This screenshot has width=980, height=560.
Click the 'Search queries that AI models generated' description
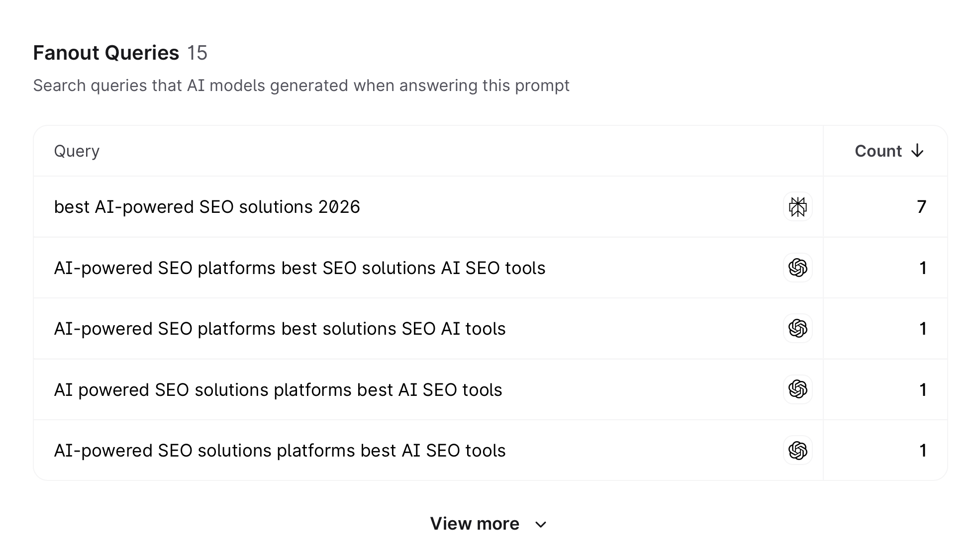point(301,86)
